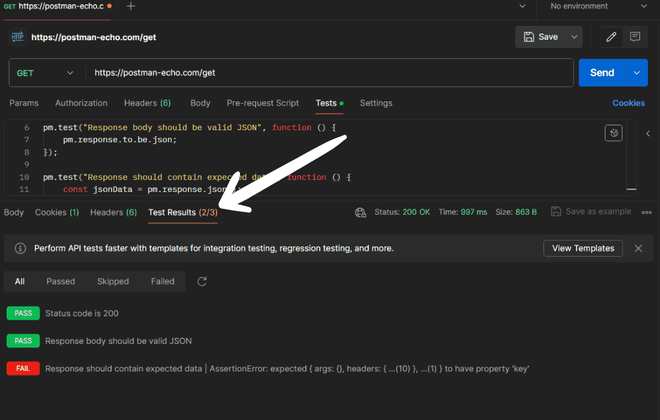Expand the Send button dropdown arrow
The height and width of the screenshot is (420, 660).
pos(637,73)
